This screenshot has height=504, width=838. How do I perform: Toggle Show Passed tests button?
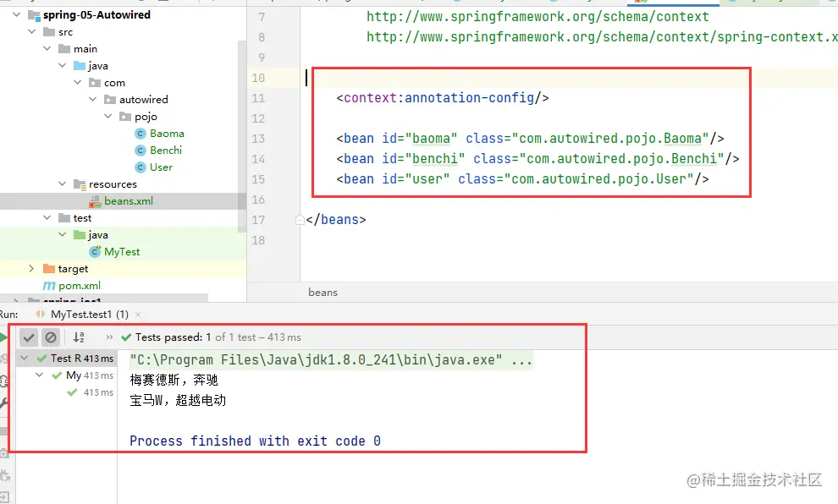pyautogui.click(x=29, y=337)
